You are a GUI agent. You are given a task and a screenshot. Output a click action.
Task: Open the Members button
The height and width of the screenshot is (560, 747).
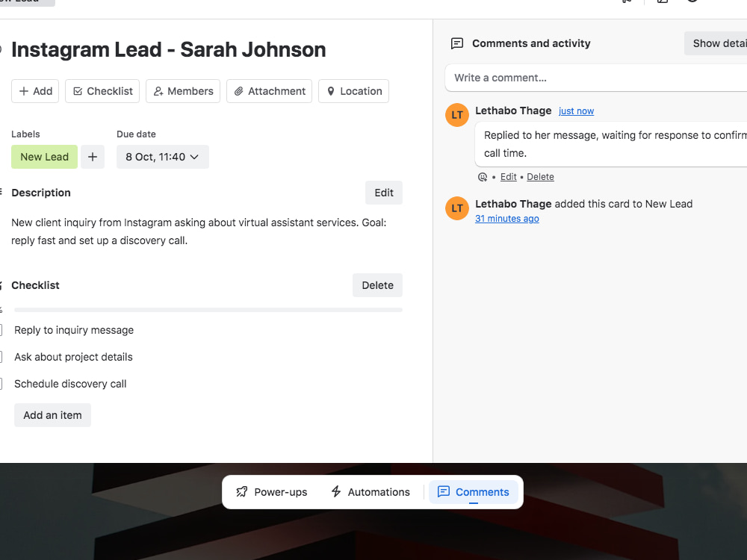[x=183, y=91]
